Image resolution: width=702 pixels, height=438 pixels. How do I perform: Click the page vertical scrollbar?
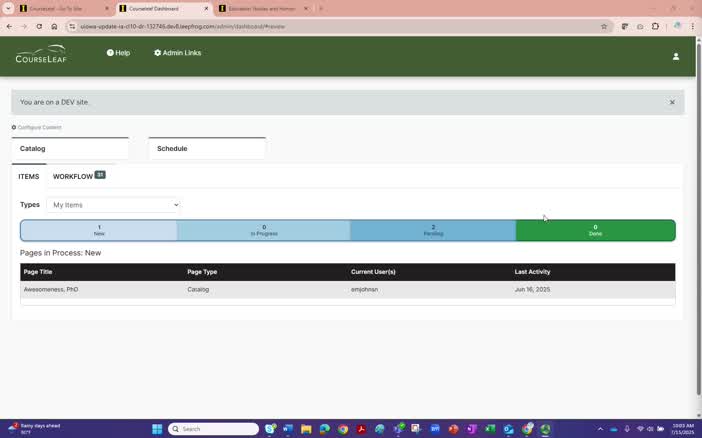point(698,217)
